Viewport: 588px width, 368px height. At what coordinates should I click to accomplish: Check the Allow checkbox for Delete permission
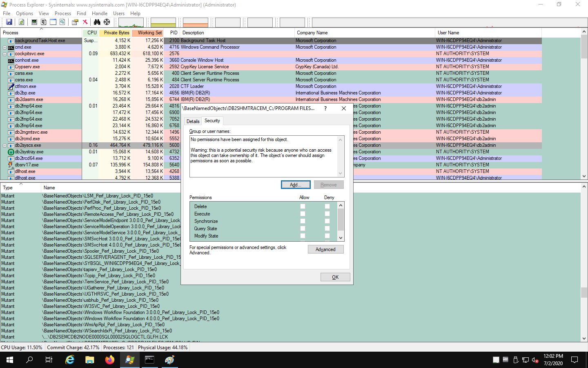pyautogui.click(x=303, y=206)
